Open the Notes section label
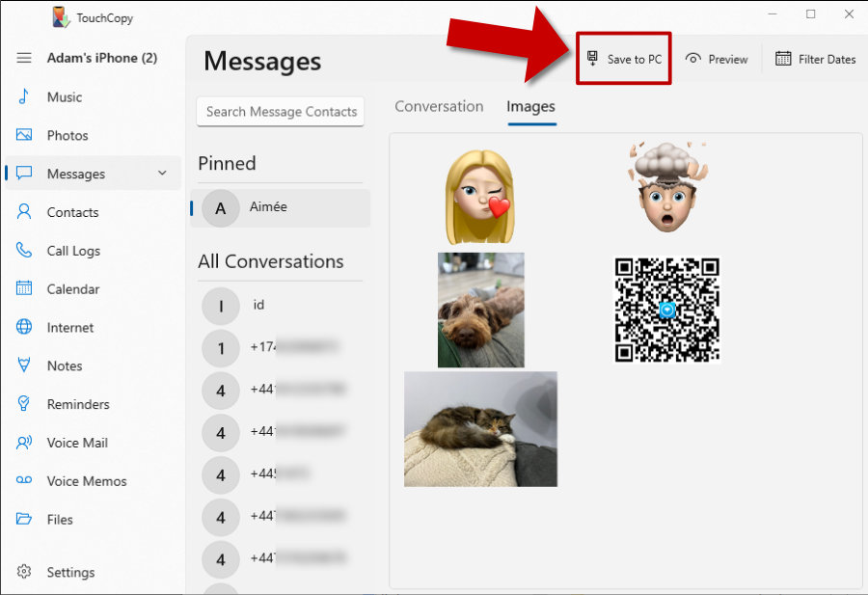Image resolution: width=868 pixels, height=595 pixels. click(65, 365)
